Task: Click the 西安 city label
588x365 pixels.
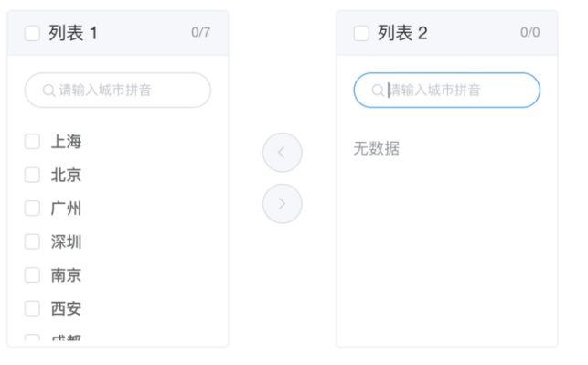Action: pos(67,308)
